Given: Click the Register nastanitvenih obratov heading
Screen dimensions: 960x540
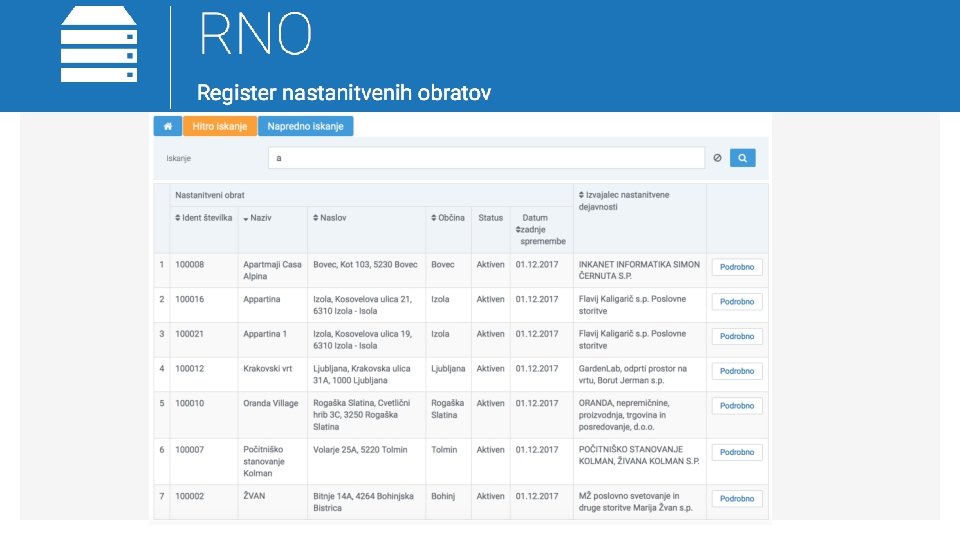Looking at the screenshot, I should pyautogui.click(x=343, y=92).
